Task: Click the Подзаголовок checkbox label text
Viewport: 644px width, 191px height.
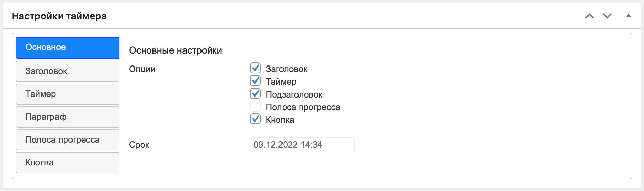Action: click(x=294, y=94)
